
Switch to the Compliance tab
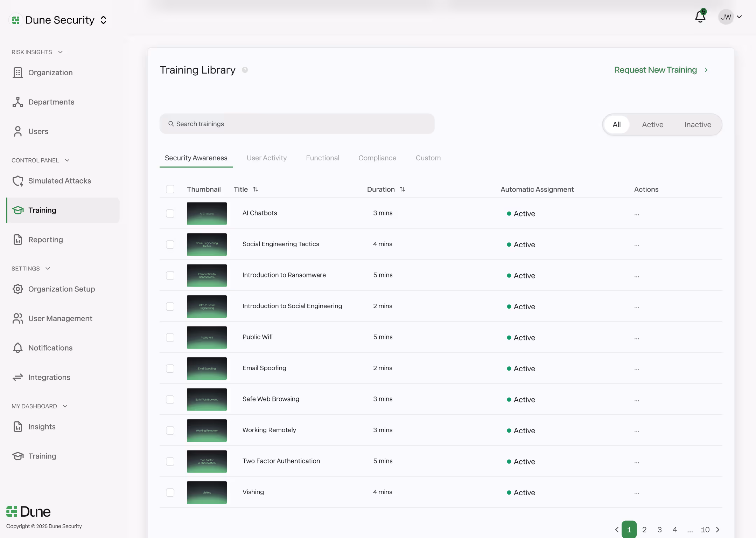pyautogui.click(x=377, y=158)
